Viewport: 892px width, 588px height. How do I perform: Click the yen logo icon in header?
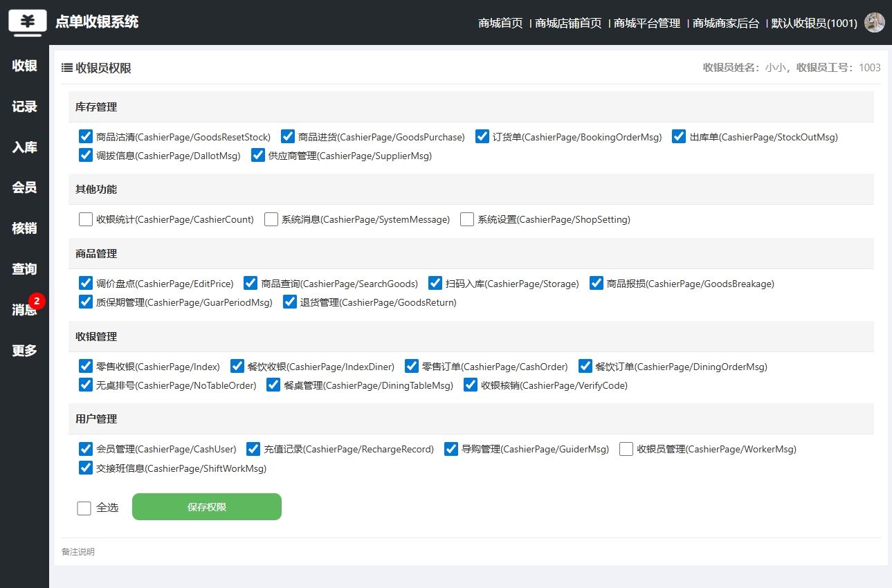pyautogui.click(x=28, y=21)
